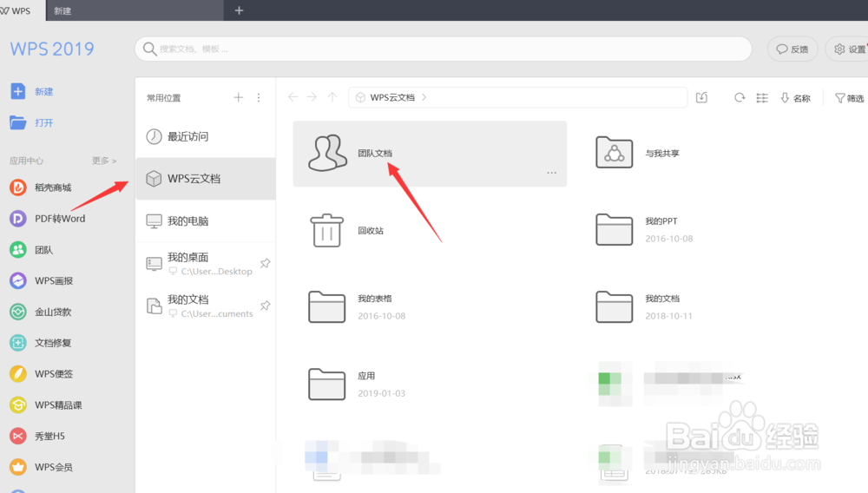Open 名称 sort dropdown
Screen dimensions: 868x493
tap(795, 98)
